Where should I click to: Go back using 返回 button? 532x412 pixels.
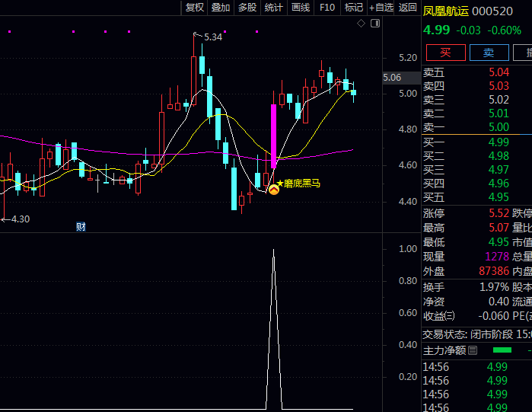click(x=407, y=8)
